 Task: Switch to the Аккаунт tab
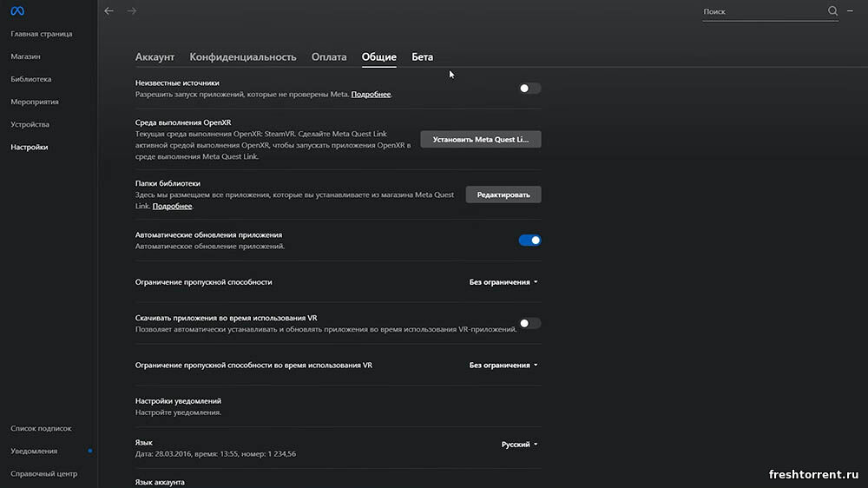155,57
